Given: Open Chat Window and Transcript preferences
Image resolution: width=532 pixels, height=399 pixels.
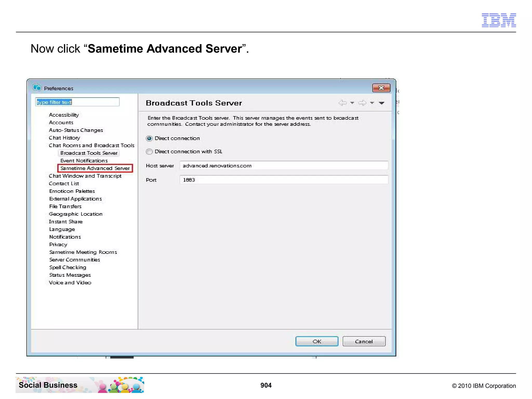Looking at the screenshot, I should [85, 176].
